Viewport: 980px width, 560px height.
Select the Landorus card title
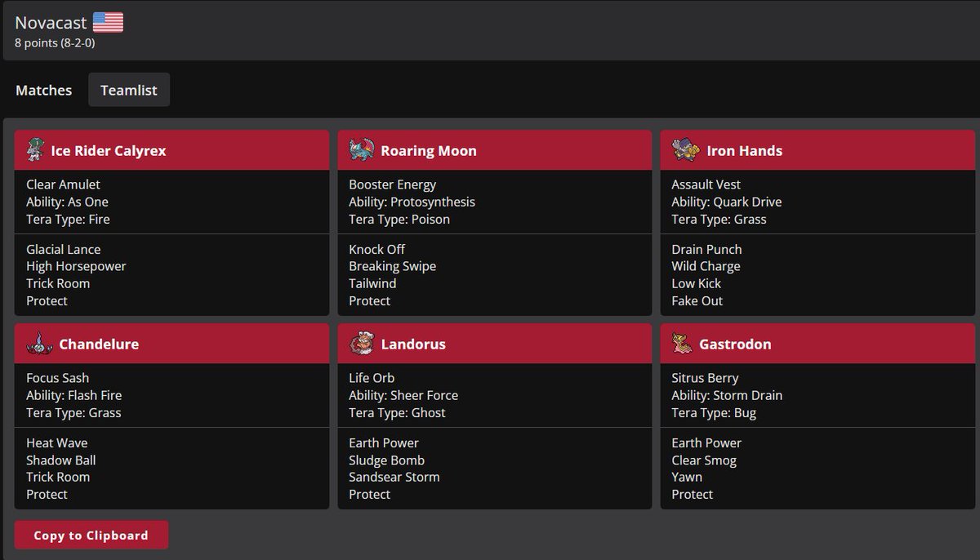(x=413, y=344)
